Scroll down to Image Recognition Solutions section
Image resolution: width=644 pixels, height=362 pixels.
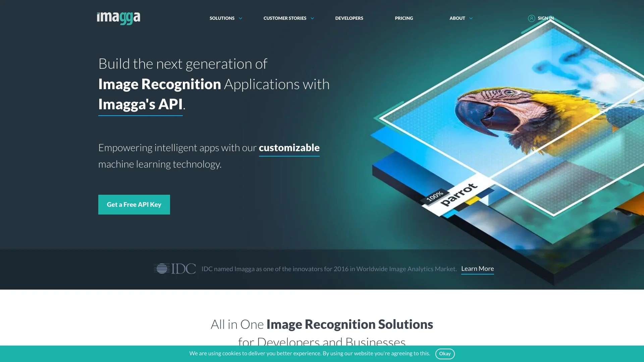point(322,323)
